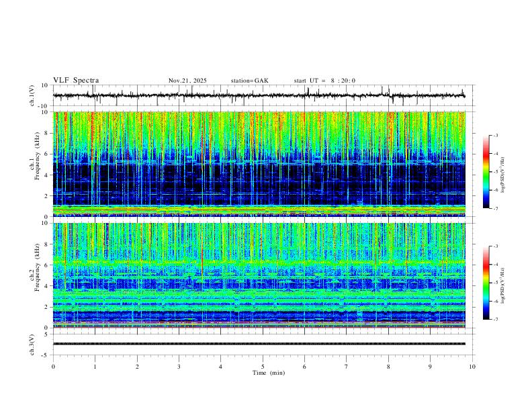This screenshot has height=411, width=532.
Task: Click the "ch.1(V)" waveform axis label
Action: pos(32,95)
